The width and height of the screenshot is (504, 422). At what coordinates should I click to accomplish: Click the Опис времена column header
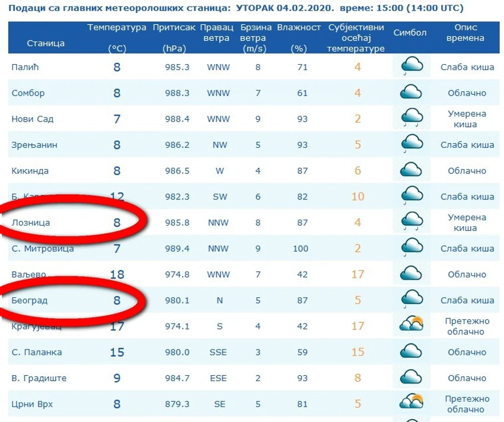465,33
